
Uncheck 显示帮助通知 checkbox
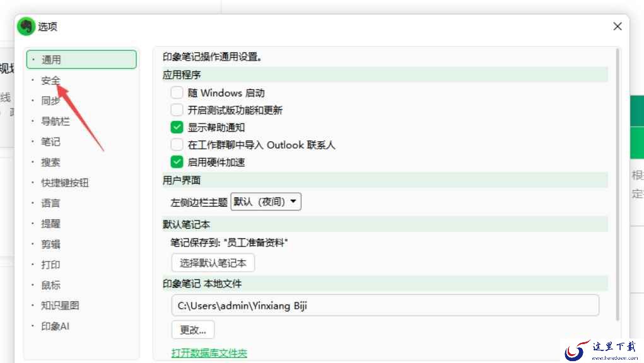(x=177, y=127)
